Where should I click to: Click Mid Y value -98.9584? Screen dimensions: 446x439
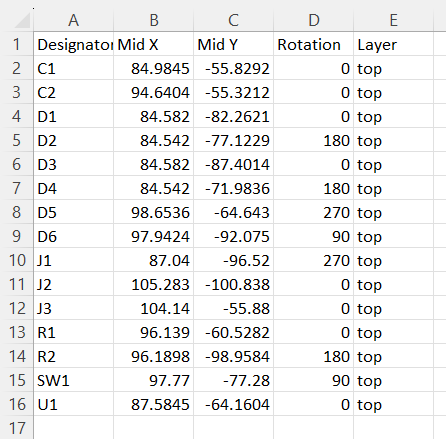234,356
